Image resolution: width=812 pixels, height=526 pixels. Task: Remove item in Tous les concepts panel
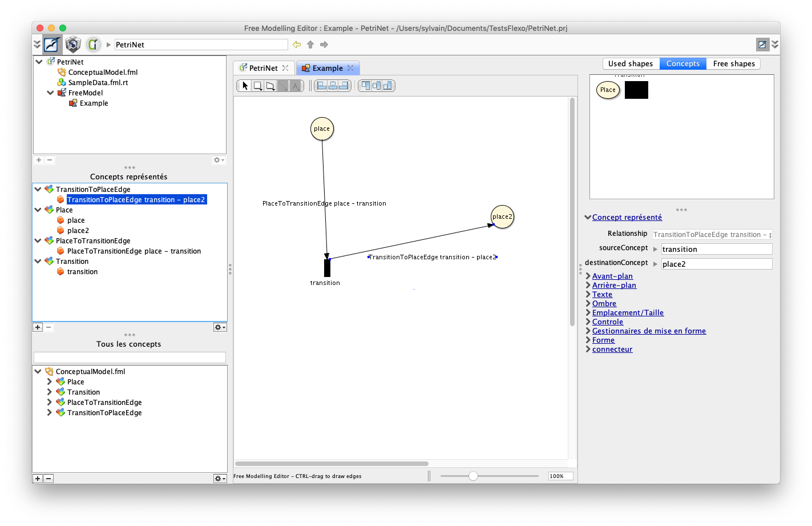pyautogui.click(x=49, y=479)
